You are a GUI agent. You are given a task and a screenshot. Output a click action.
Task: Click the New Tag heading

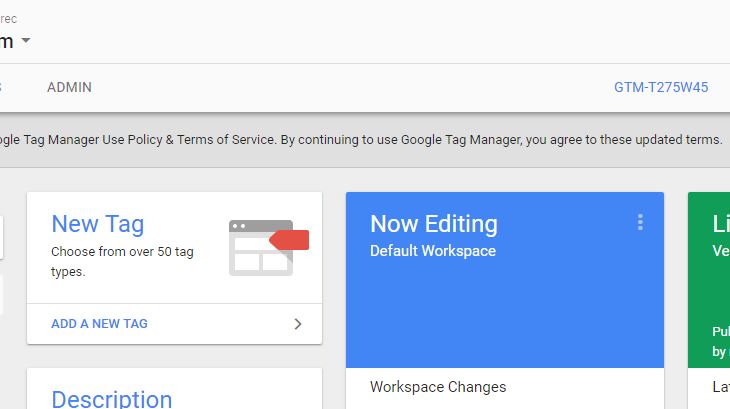[x=98, y=224]
